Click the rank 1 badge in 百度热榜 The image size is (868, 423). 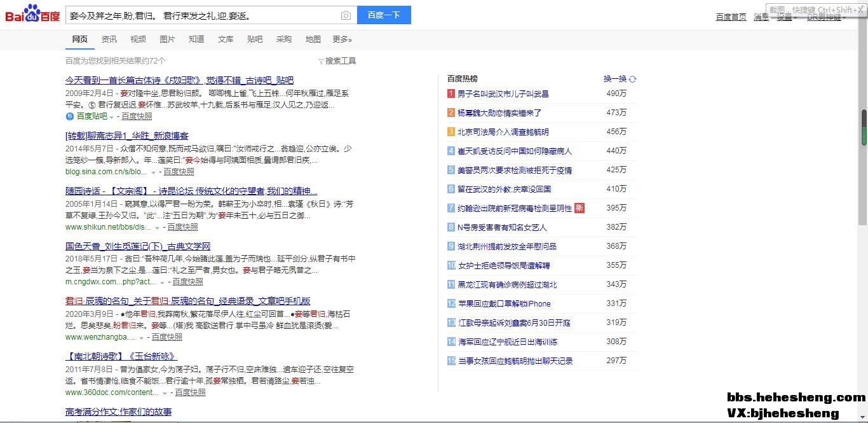point(451,94)
